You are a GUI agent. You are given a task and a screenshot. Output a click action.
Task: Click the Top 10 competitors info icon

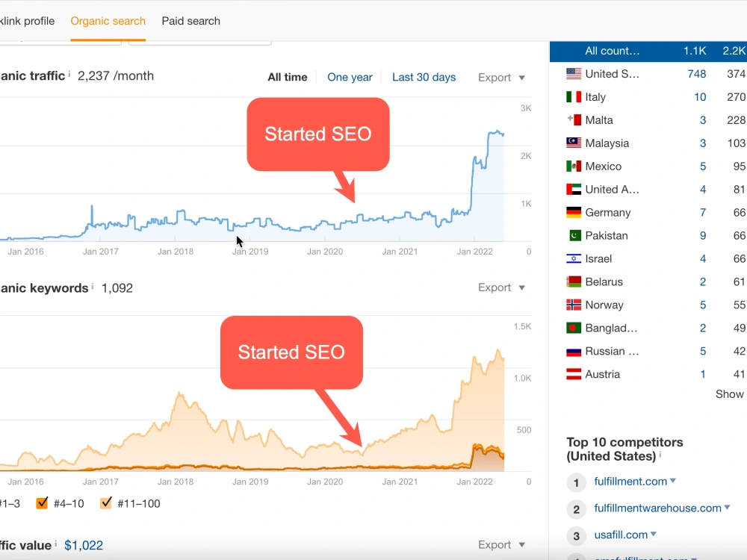[660, 455]
